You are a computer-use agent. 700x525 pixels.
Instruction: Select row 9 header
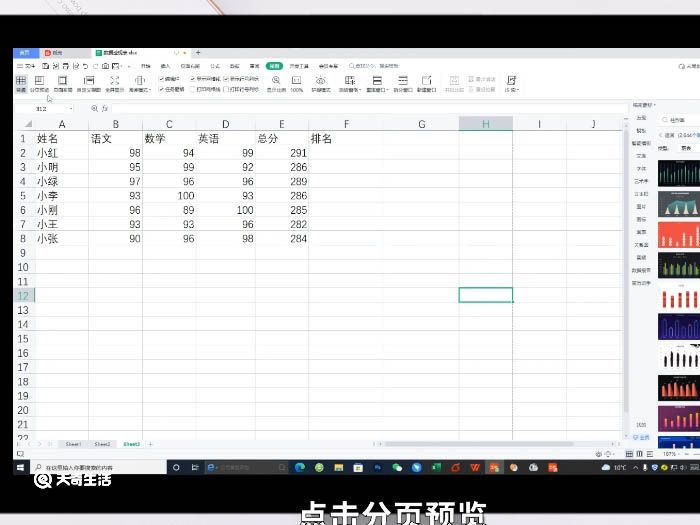point(23,253)
